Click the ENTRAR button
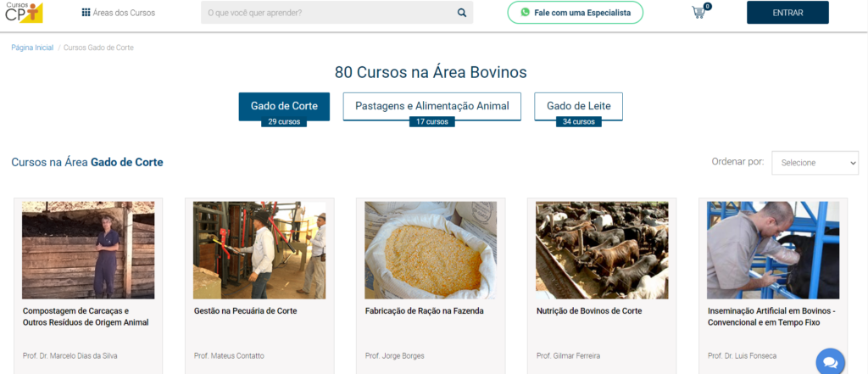 787,13
